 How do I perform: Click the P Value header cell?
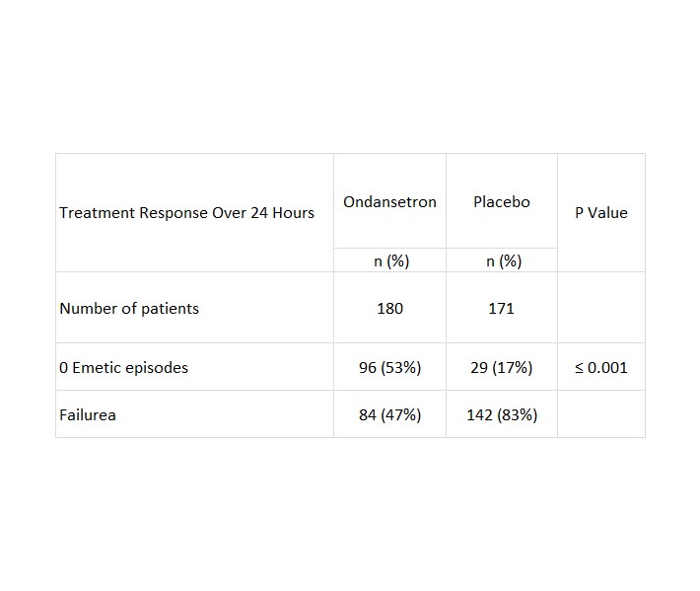point(600,212)
